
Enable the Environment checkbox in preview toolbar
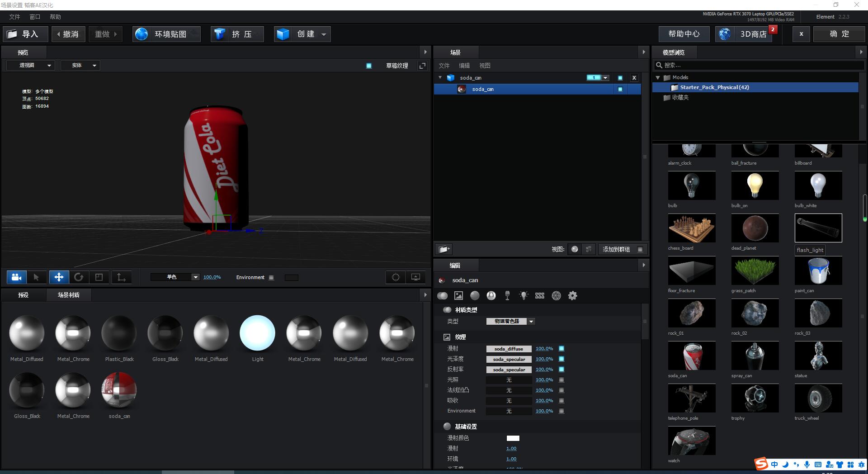[271, 278]
